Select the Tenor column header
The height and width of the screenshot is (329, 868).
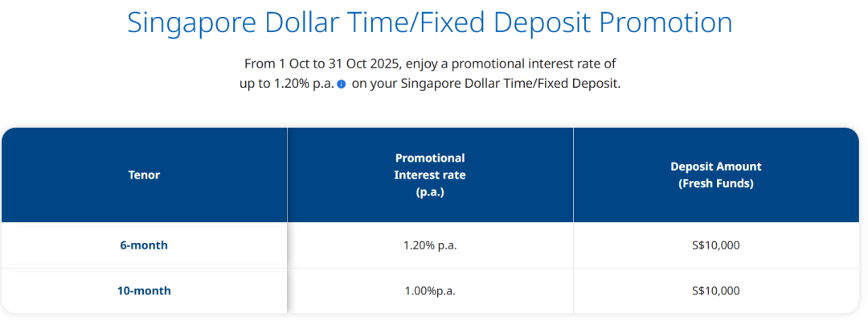tap(144, 175)
